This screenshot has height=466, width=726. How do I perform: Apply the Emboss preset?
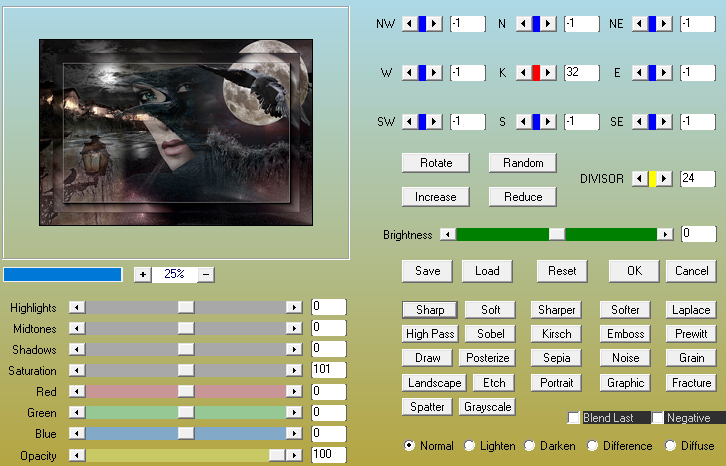click(x=625, y=334)
